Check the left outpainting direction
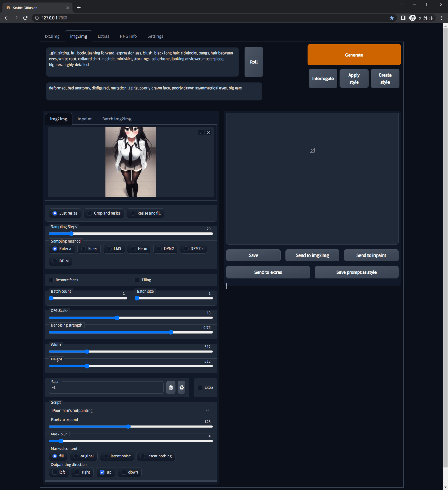 55,472
